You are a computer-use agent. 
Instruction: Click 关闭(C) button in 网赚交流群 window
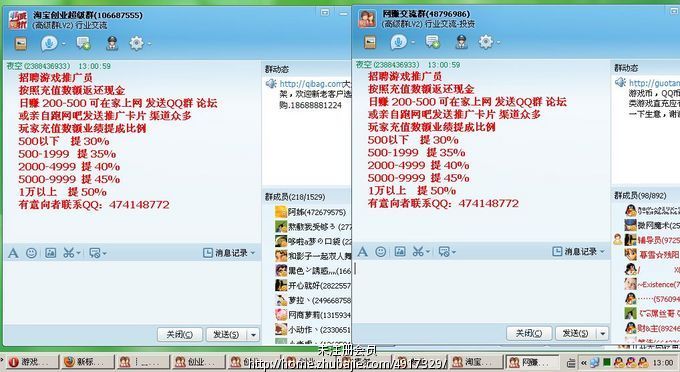tap(529, 333)
